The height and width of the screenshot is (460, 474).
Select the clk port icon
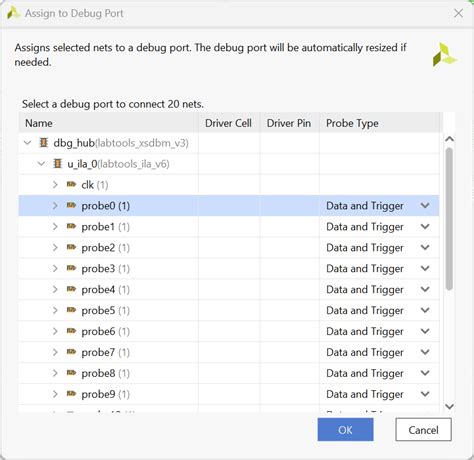pyautogui.click(x=71, y=184)
